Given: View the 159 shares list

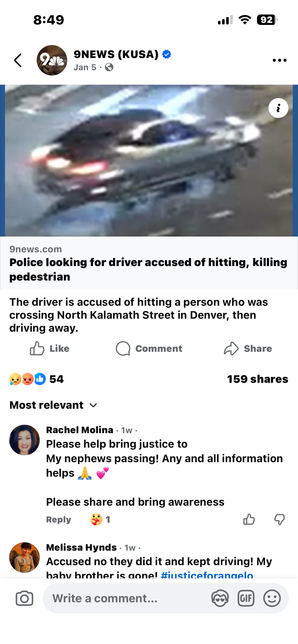Looking at the screenshot, I should (258, 379).
